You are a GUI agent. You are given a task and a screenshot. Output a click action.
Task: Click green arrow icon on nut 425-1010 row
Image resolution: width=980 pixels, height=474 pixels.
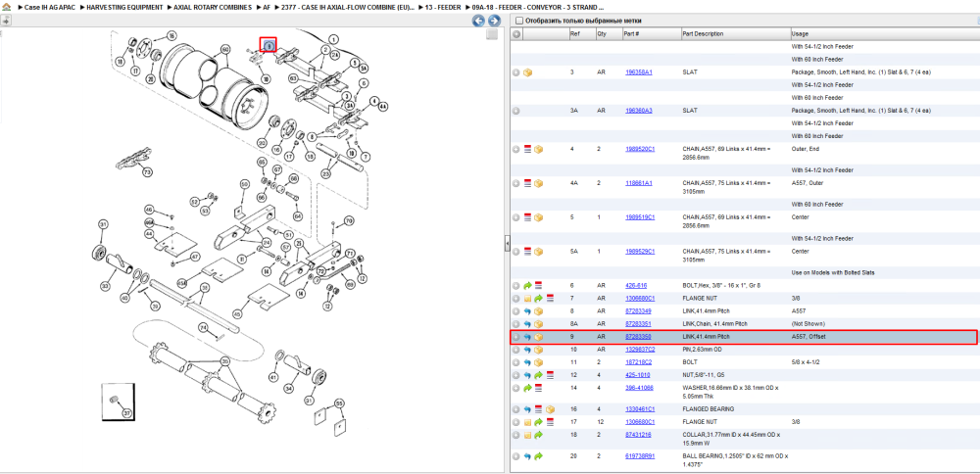(539, 375)
